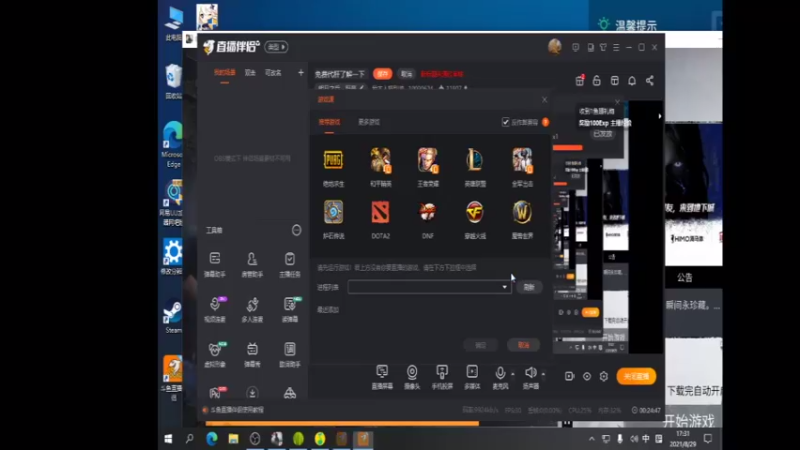
Task: Open the 歌词助手 tool
Action: click(x=290, y=354)
